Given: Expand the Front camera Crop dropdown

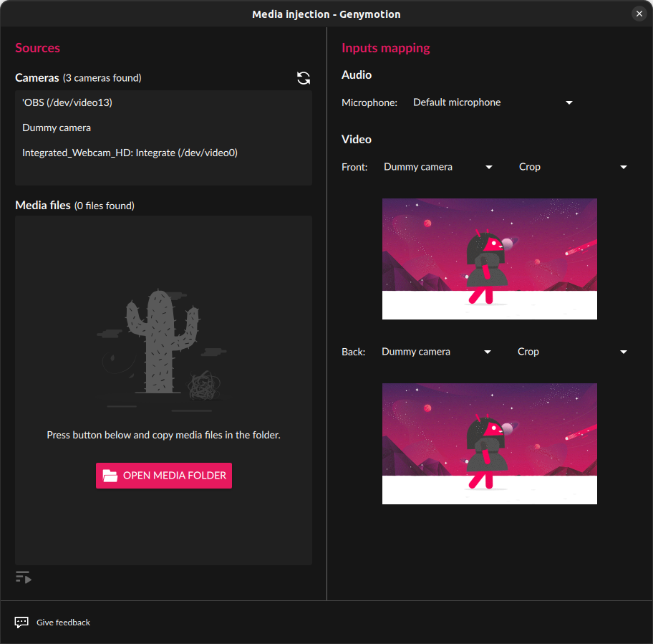Looking at the screenshot, I should pyautogui.click(x=572, y=167).
